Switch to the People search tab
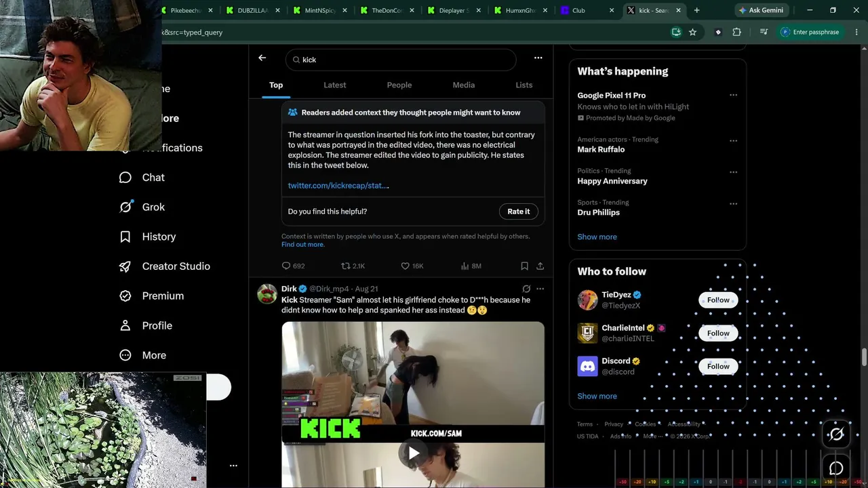The image size is (868, 488). coord(399,85)
